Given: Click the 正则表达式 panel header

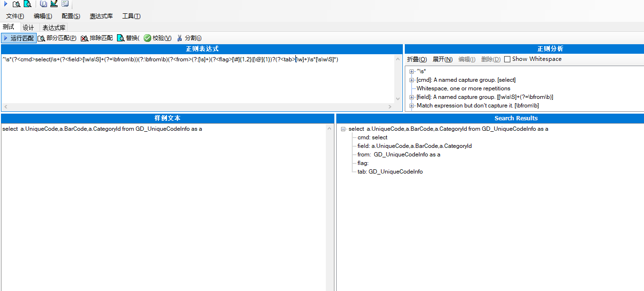Looking at the screenshot, I should [202, 49].
